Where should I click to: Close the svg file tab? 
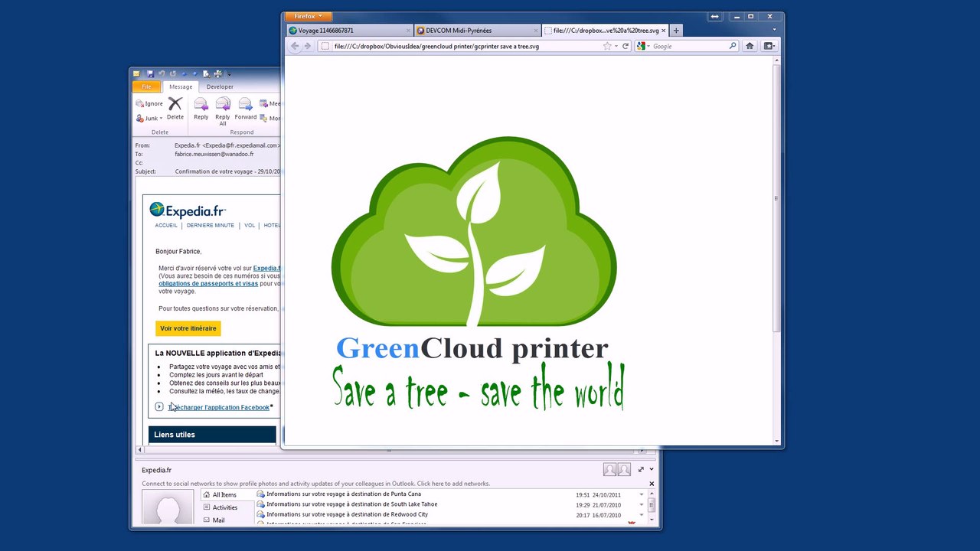pyautogui.click(x=663, y=31)
